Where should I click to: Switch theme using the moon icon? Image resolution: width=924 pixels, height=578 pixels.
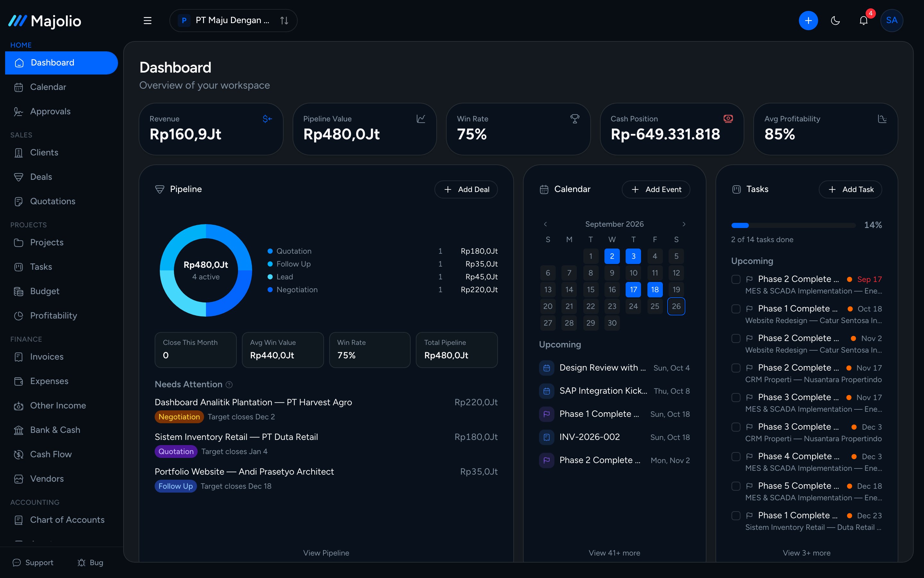pyautogui.click(x=835, y=21)
